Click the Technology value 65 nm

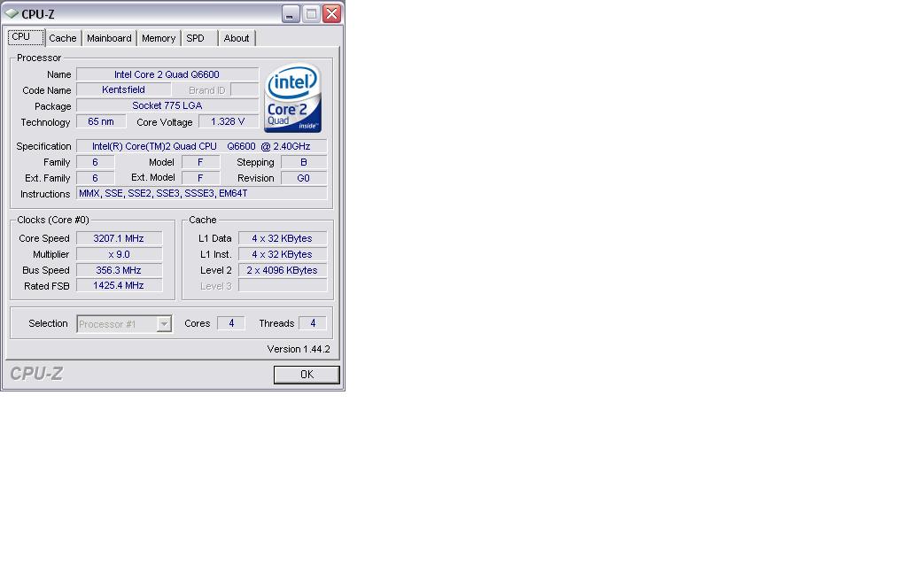pos(101,121)
